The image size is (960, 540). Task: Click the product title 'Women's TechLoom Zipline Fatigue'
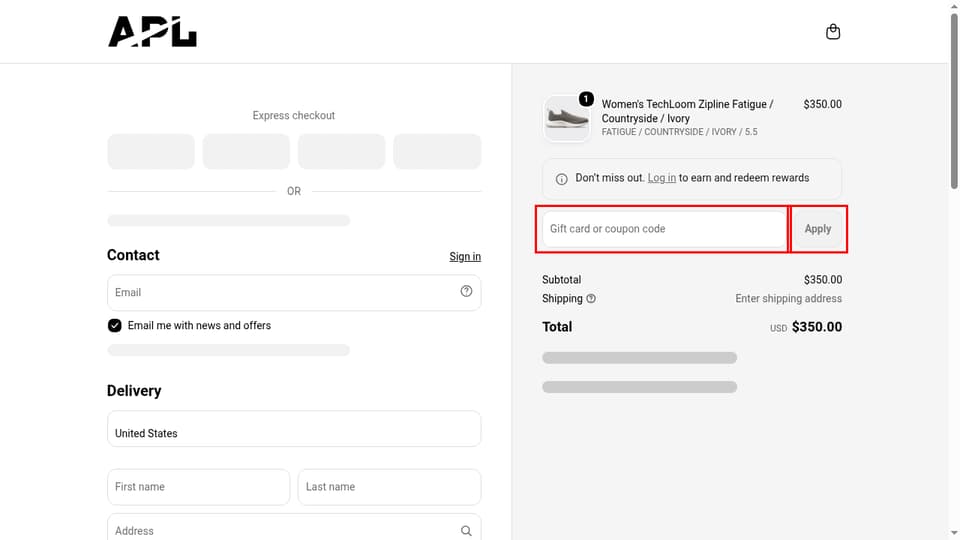point(687,111)
